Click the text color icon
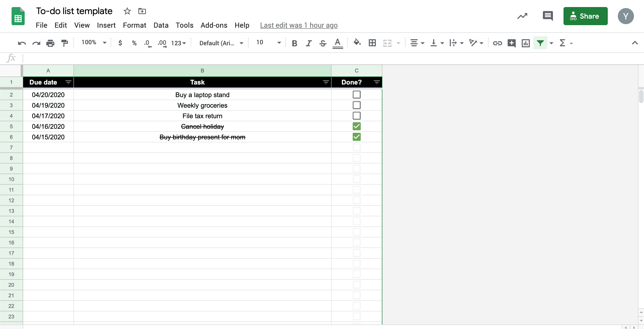The height and width of the screenshot is (329, 644). point(337,43)
